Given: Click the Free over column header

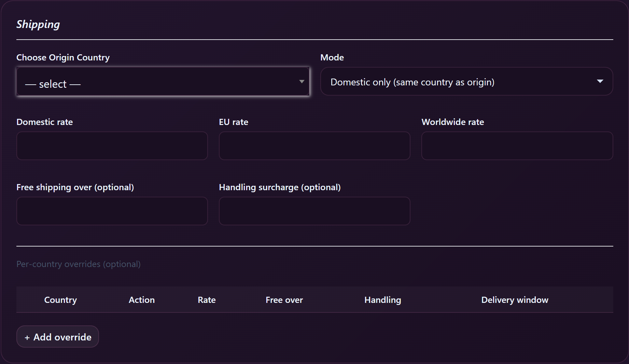Looking at the screenshot, I should [284, 300].
